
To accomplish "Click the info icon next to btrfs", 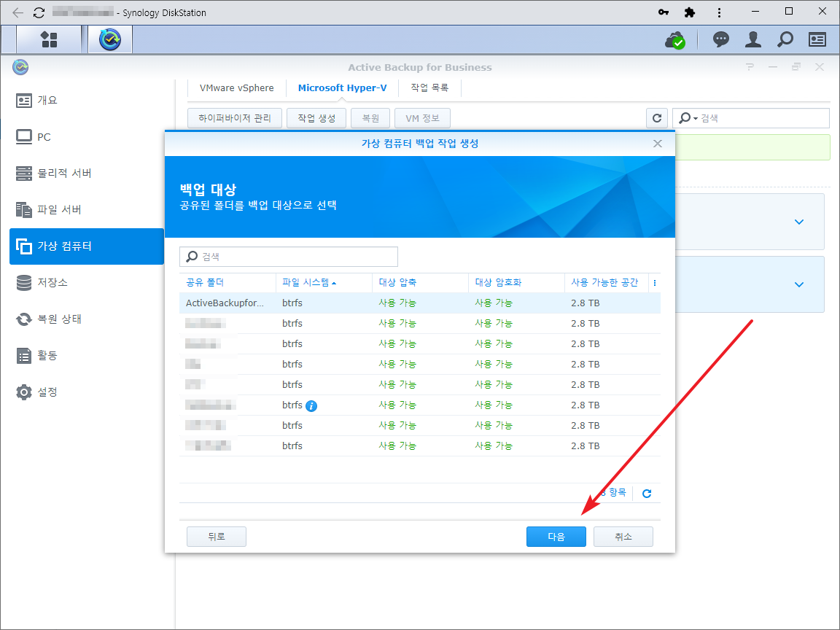I will pos(311,406).
